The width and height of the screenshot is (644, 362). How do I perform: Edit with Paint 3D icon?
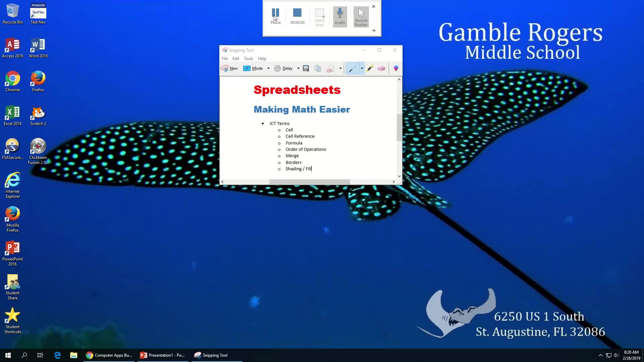point(396,68)
